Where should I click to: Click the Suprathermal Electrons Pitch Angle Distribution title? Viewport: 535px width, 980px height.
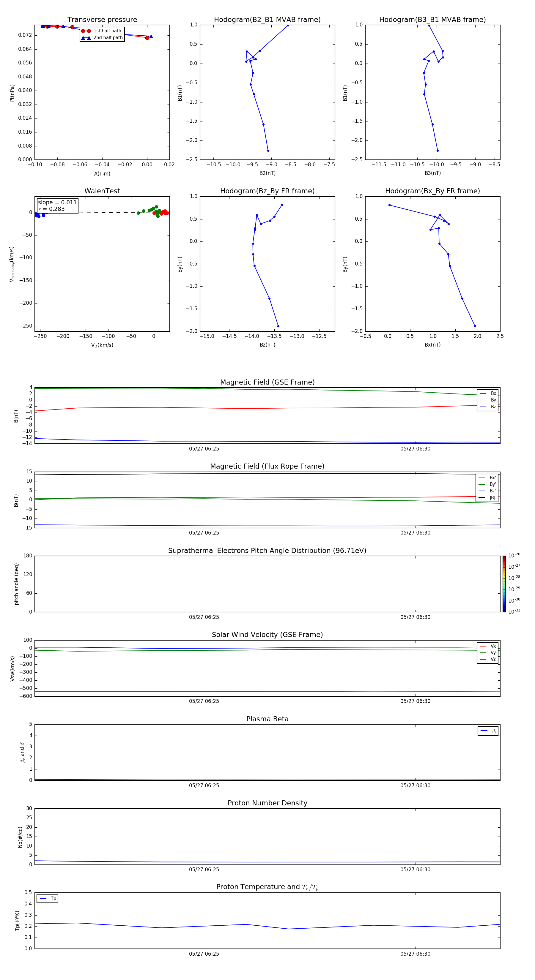point(267,551)
